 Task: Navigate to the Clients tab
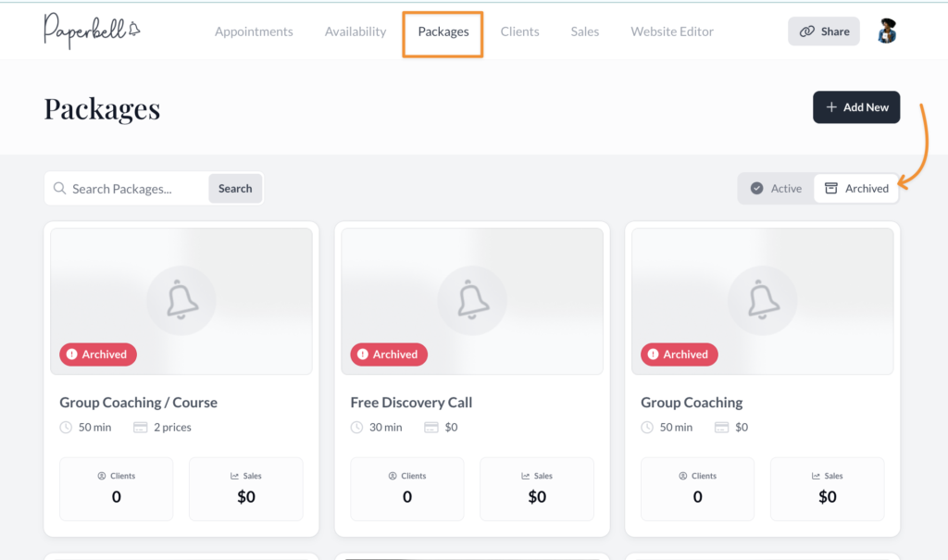point(519,31)
